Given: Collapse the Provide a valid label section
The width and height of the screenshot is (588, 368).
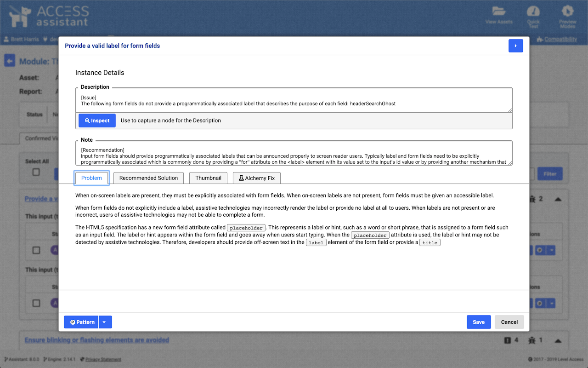Looking at the screenshot, I should pyautogui.click(x=558, y=199).
